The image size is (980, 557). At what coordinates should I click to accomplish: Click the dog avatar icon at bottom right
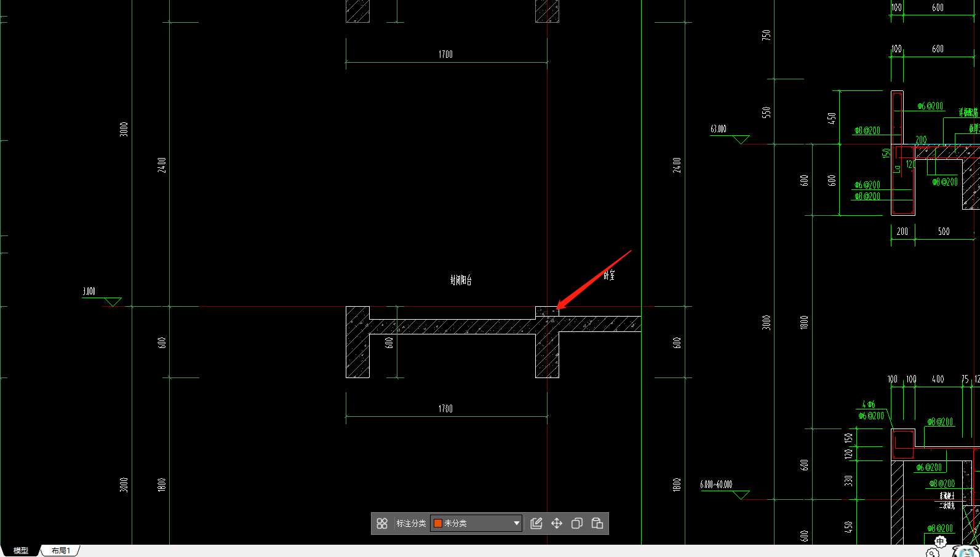pyautogui.click(x=966, y=550)
